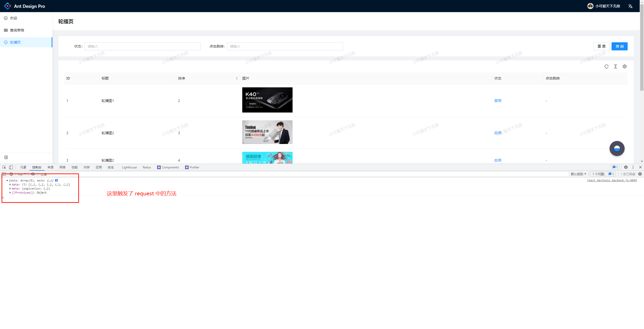The image size is (644, 329).
Task: Open DevTools settings gear
Action: [x=626, y=167]
